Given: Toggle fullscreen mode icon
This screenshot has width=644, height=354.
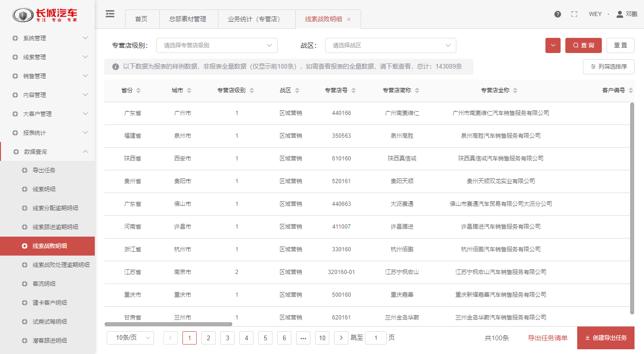Looking at the screenshot, I should point(574,14).
